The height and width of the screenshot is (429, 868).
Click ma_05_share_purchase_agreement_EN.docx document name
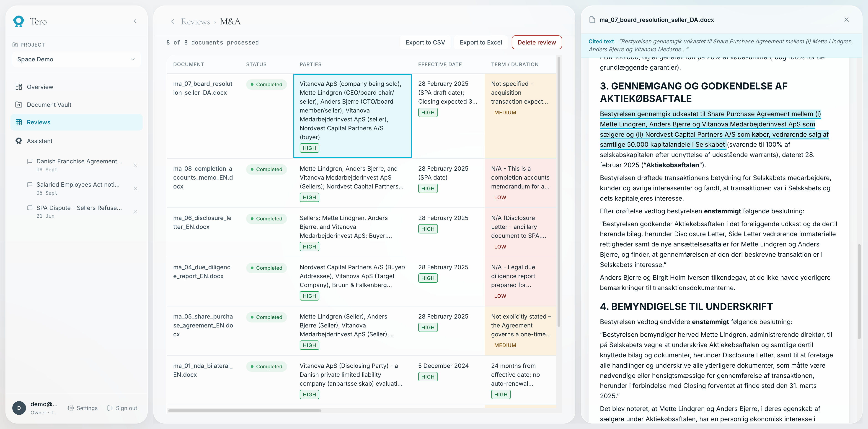203,325
